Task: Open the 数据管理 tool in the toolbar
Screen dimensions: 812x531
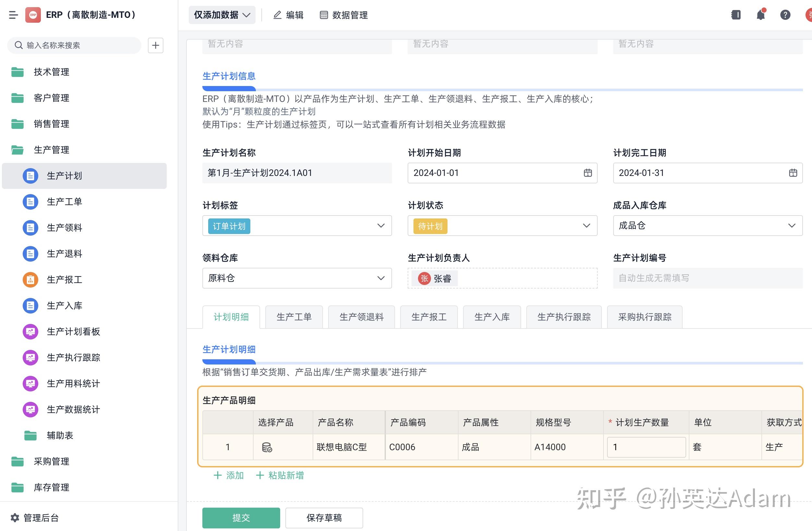Action: [x=343, y=15]
